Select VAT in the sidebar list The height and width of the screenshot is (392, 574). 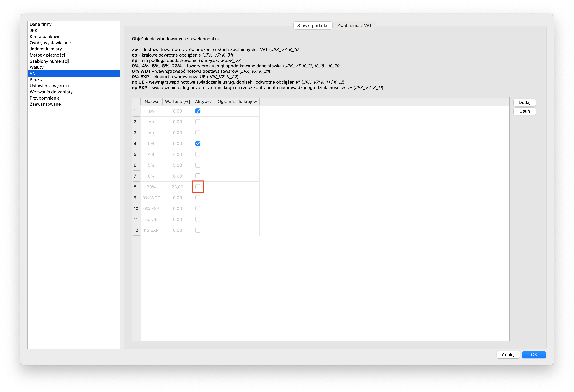point(74,74)
